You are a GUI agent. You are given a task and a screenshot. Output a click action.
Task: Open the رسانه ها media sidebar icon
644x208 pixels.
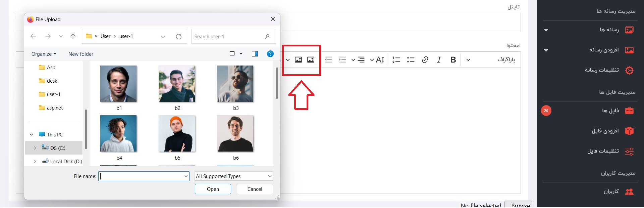coord(629,30)
